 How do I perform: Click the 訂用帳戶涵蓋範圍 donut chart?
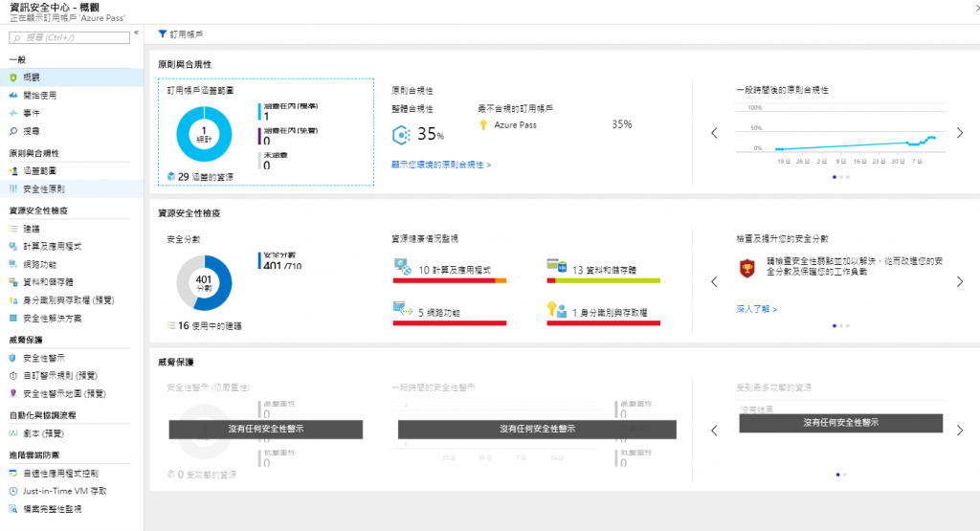pyautogui.click(x=205, y=134)
